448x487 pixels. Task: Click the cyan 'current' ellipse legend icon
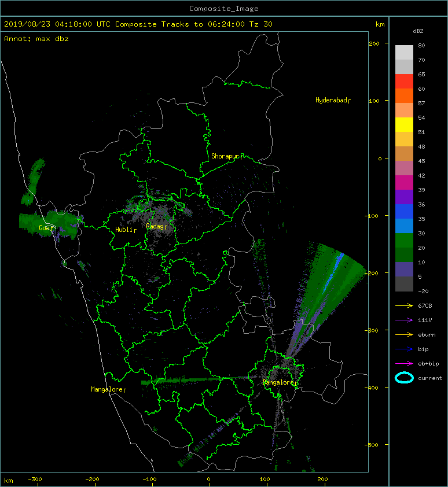point(404,378)
